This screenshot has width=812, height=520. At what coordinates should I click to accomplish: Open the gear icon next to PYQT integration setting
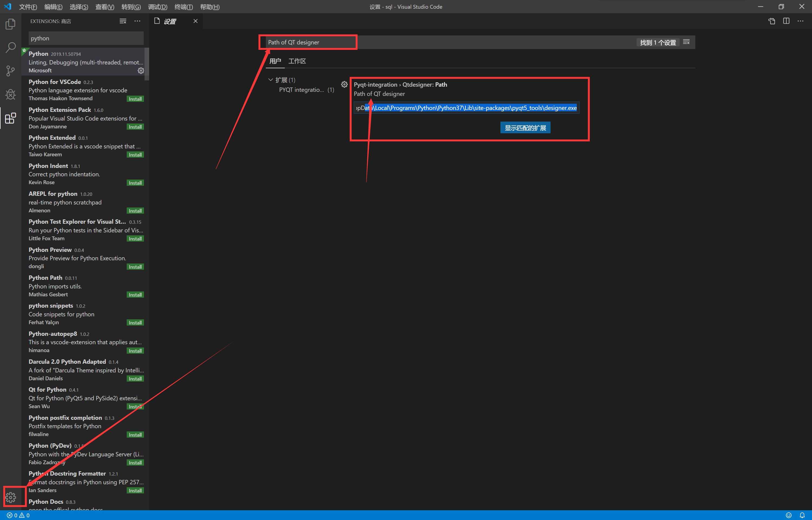(x=344, y=84)
